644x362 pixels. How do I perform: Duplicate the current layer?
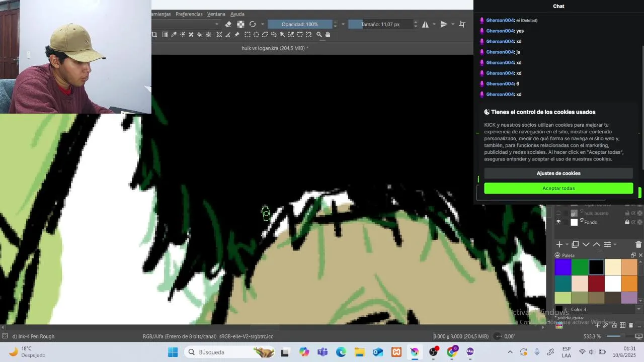tap(575, 244)
